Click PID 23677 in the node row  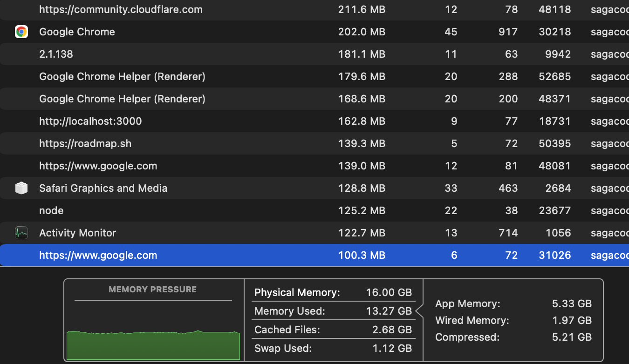coord(554,210)
